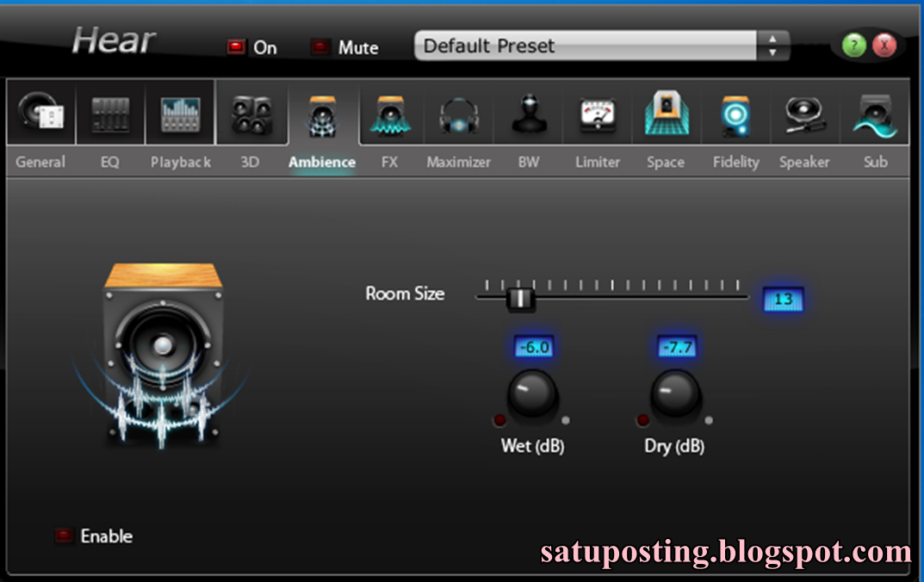
Task: Toggle the Mute switch
Action: tap(320, 46)
